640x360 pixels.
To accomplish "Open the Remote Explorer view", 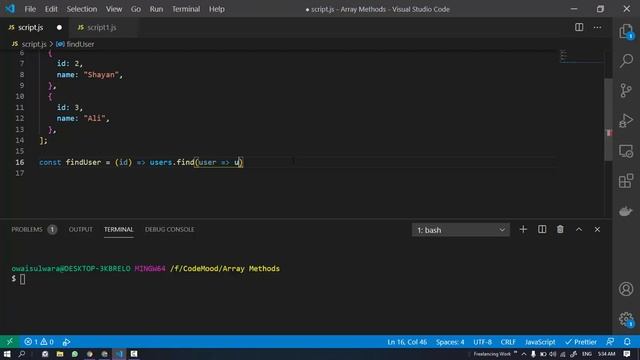I will pyautogui.click(x=626, y=151).
